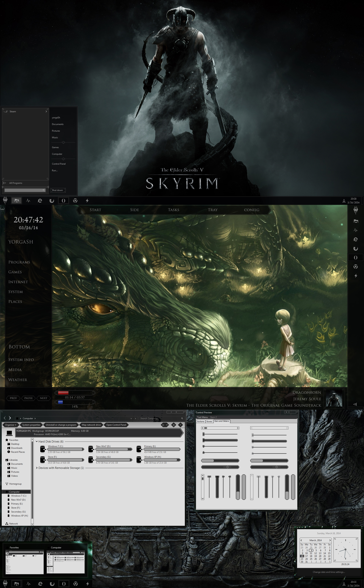
Task: Open Test Menu in Control Preview
Action: pyautogui.click(x=202, y=417)
